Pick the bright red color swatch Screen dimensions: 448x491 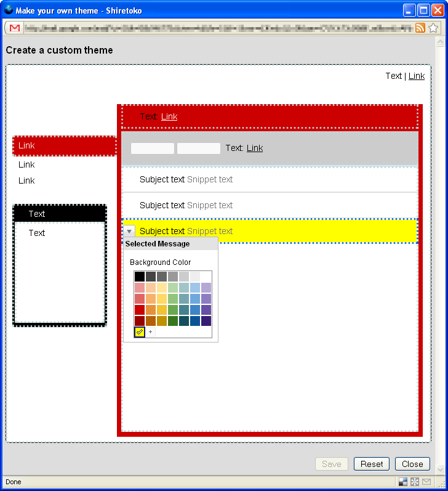[140, 310]
